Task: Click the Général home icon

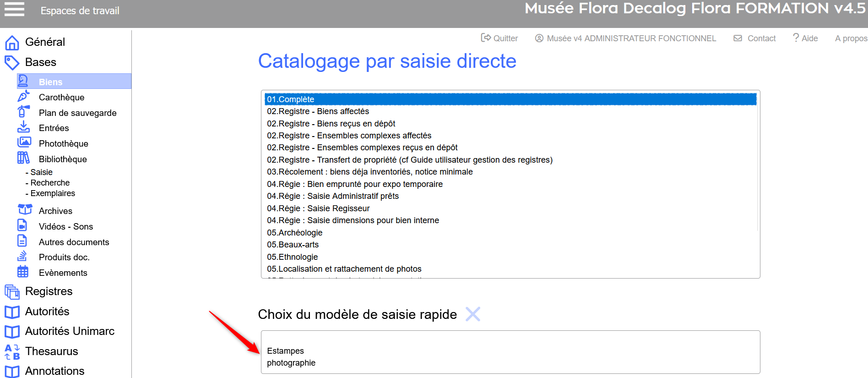Action: coord(12,43)
